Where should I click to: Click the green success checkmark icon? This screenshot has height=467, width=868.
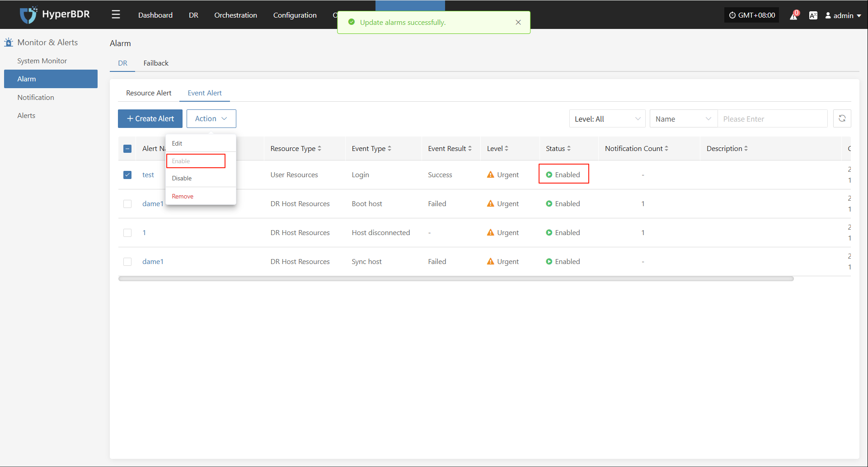coord(352,22)
